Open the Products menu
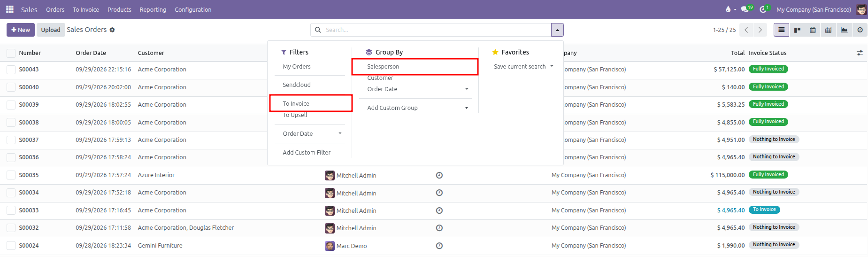Viewport: 868px width, 257px height. coord(119,9)
